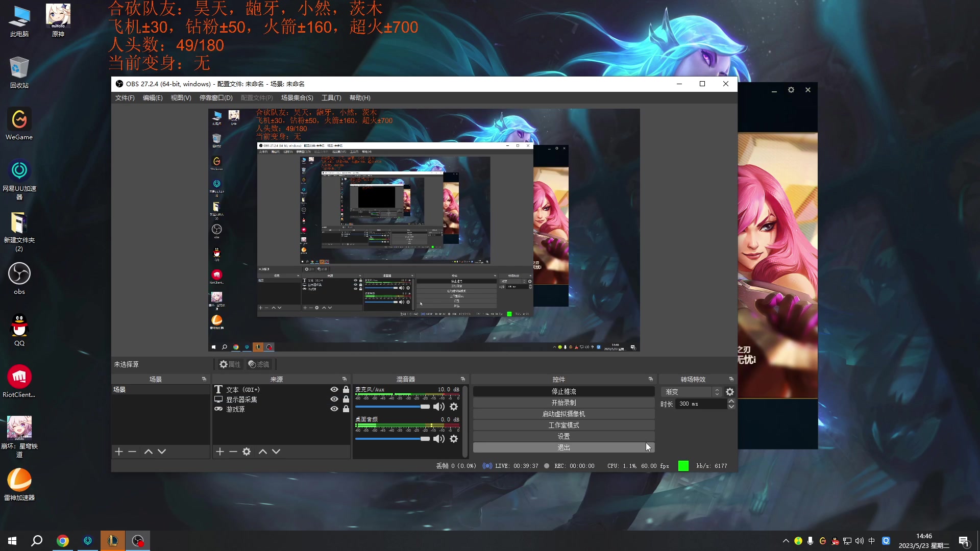Enable 工作室模式 studio mode

coord(563,425)
